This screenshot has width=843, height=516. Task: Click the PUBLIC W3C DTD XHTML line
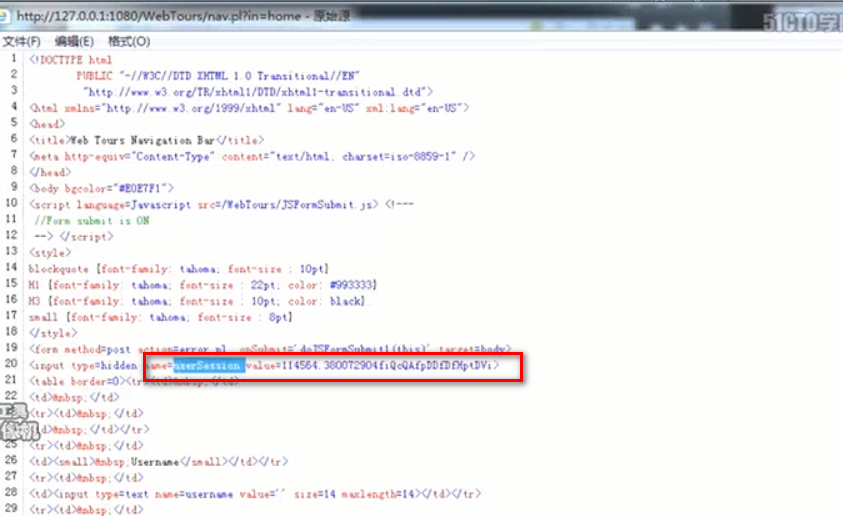[218, 76]
